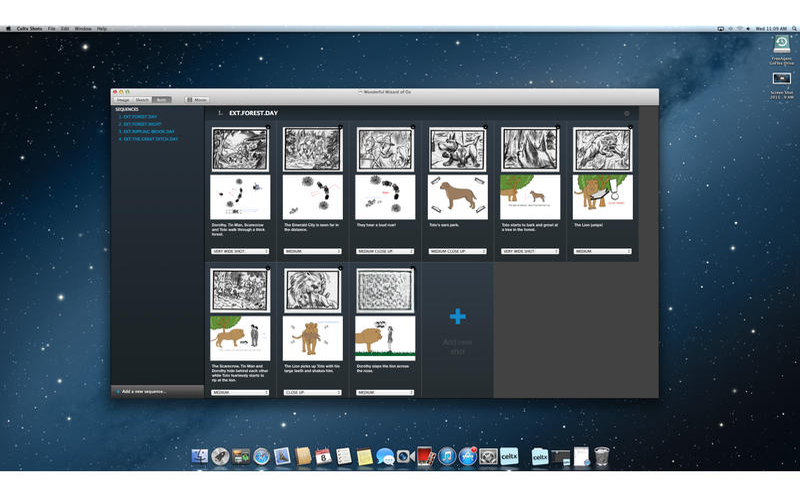The width and height of the screenshot is (800, 500).
Task: Open Contacts book icon in Dock
Action: click(x=303, y=456)
